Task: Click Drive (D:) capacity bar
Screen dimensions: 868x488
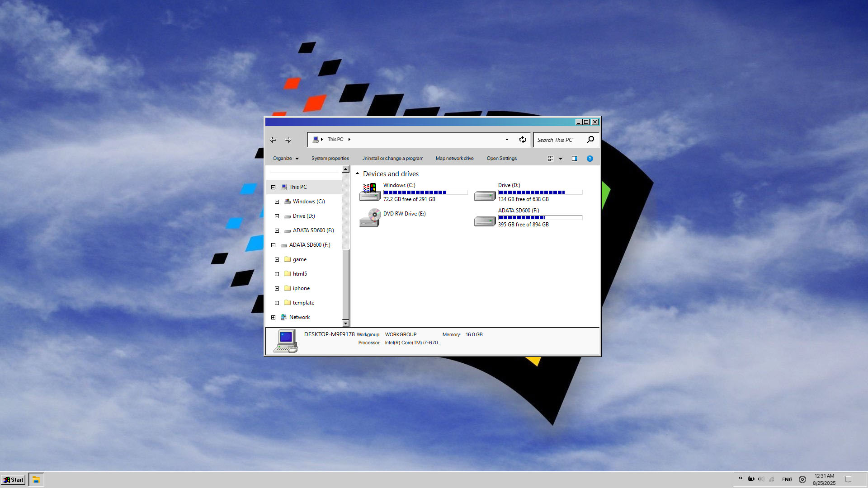Action: pos(540,192)
